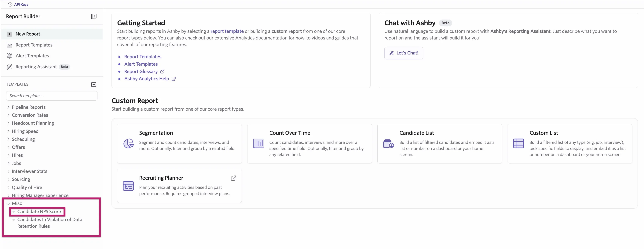Click the Beta badge next to Chat with Ashby
Viewport: 644px width, 249px height.
445,23
